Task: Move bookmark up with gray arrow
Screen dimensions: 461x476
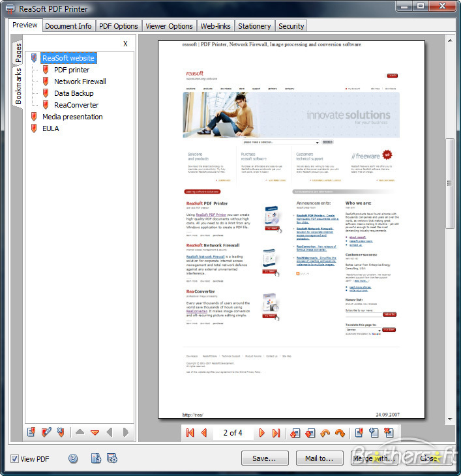Action: coord(80,432)
